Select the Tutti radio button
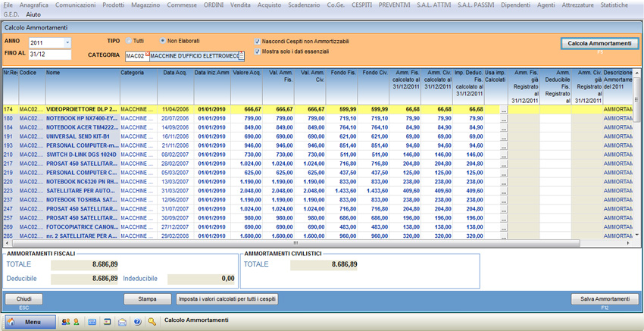 pos(130,41)
